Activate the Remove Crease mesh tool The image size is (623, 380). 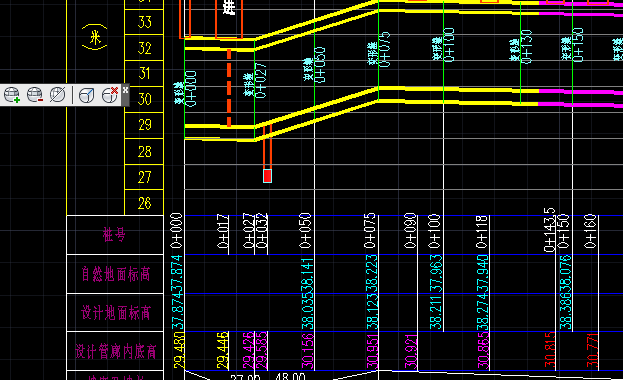click(x=110, y=95)
